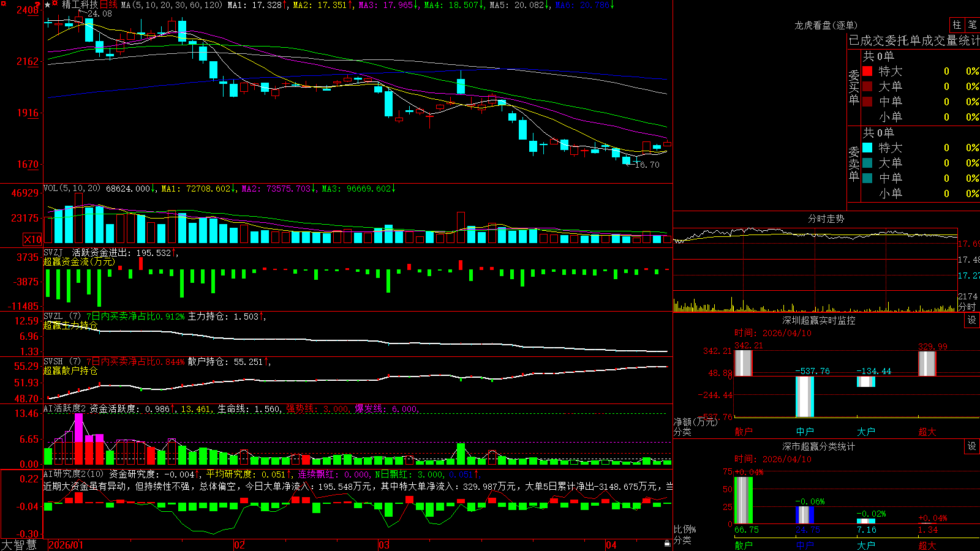The image size is (980, 551).
Task: Click the 龙虎看盘(逐单) panel title
Action: coord(826,25)
